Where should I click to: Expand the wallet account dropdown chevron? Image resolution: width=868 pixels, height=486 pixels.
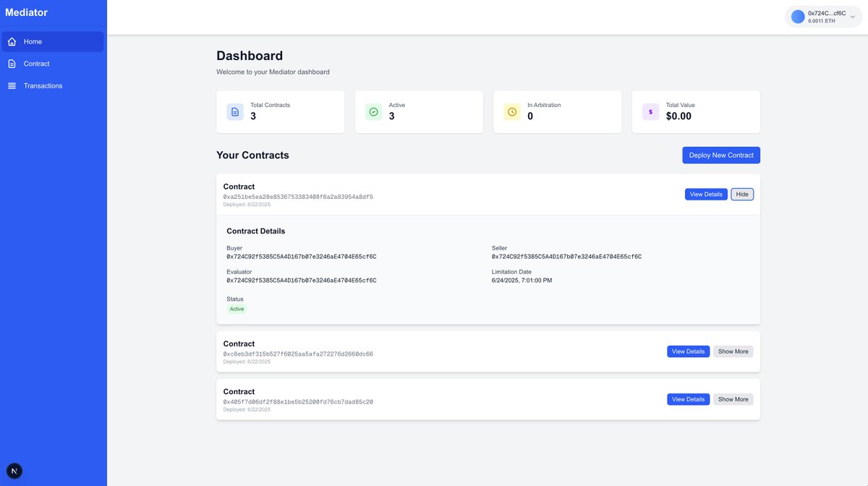pyautogui.click(x=851, y=15)
